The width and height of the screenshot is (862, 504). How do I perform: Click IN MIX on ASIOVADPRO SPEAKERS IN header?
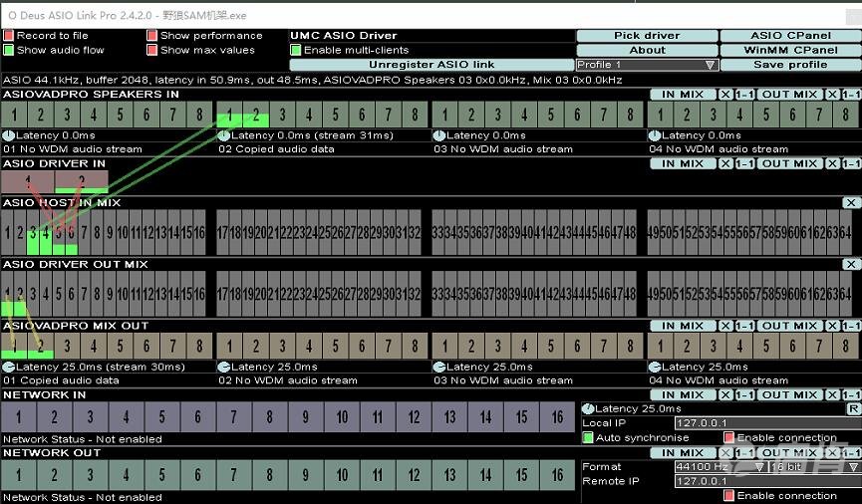(683, 95)
